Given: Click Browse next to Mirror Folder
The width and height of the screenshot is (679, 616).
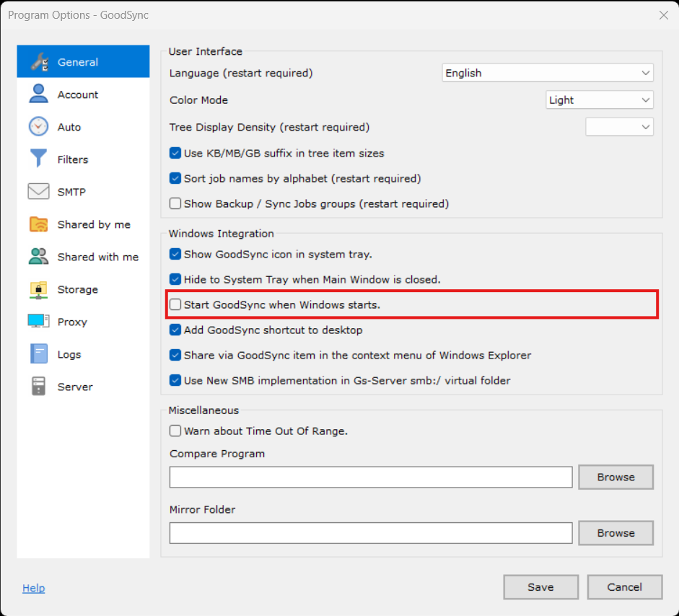Looking at the screenshot, I should coord(616,533).
